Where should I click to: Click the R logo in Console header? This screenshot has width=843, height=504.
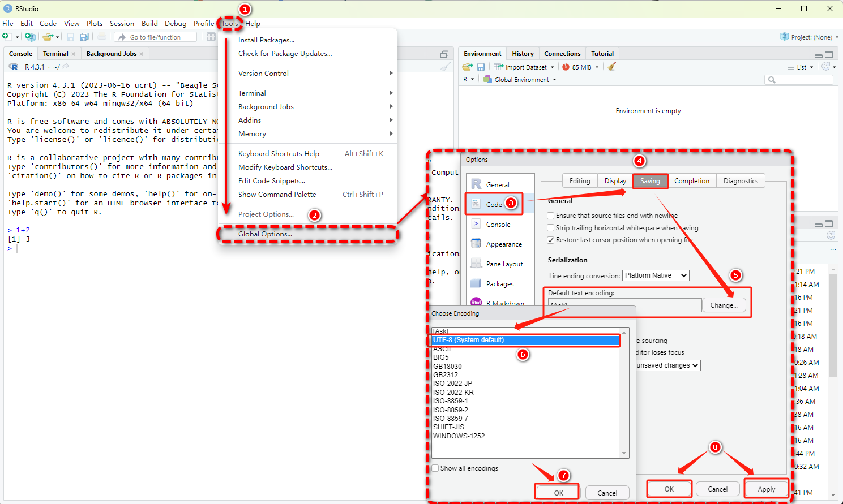tap(14, 67)
